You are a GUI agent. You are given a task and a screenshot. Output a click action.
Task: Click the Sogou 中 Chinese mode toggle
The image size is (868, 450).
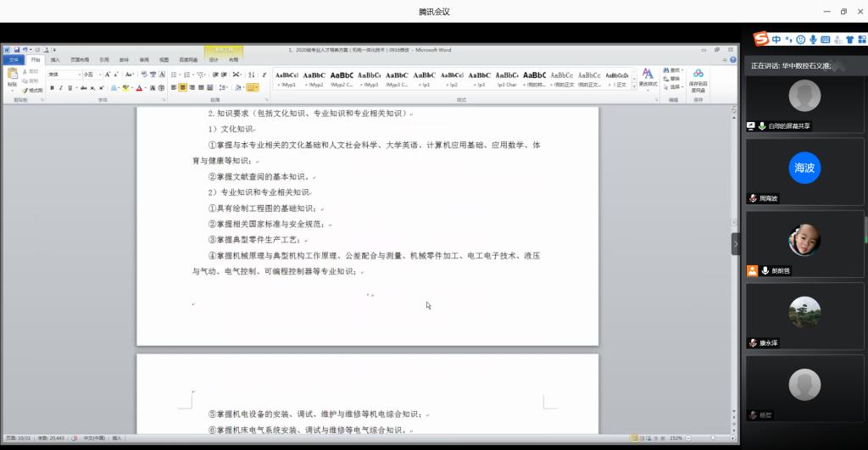point(776,39)
